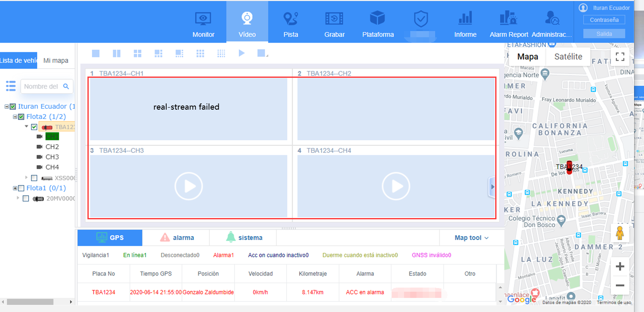Switch to the alarma tab
Image resolution: width=644 pixels, height=312 pixels.
(x=177, y=238)
